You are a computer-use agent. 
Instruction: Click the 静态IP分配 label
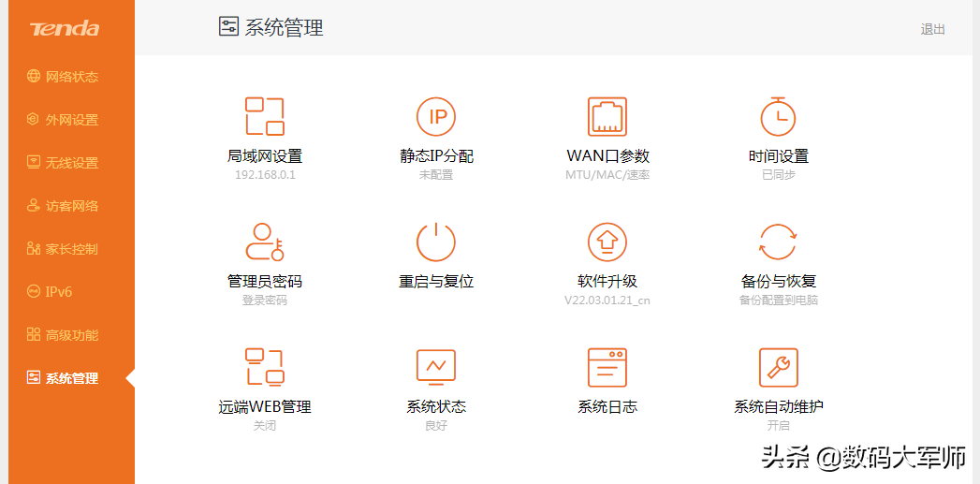tap(435, 155)
